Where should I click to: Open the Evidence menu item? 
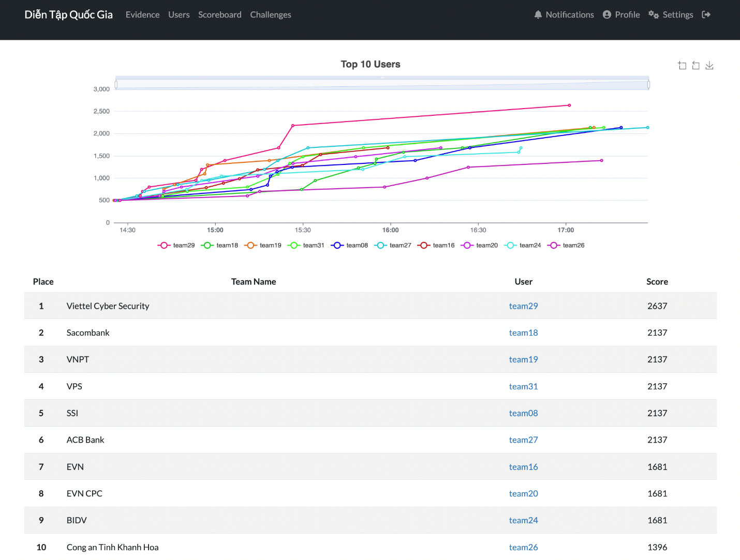[x=142, y=14]
